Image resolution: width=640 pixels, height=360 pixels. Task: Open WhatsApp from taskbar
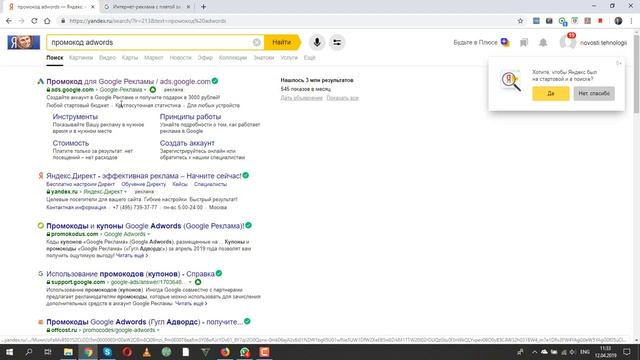pyautogui.click(x=244, y=352)
